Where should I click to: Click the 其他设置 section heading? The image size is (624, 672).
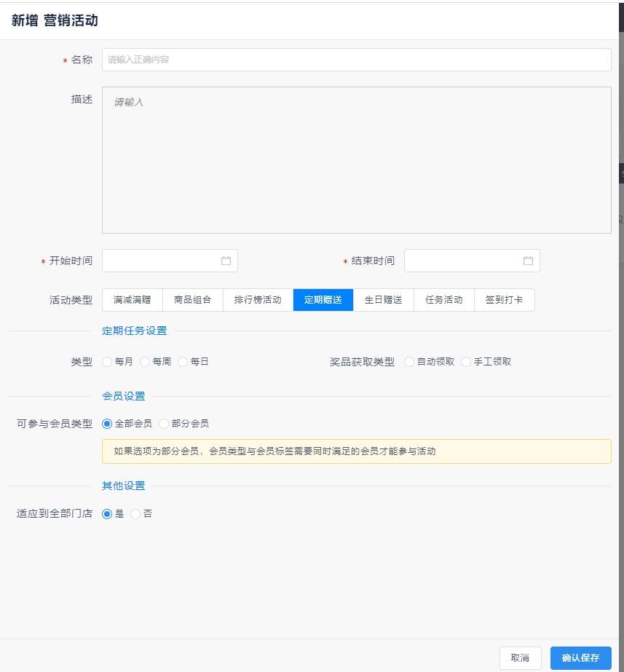point(124,486)
